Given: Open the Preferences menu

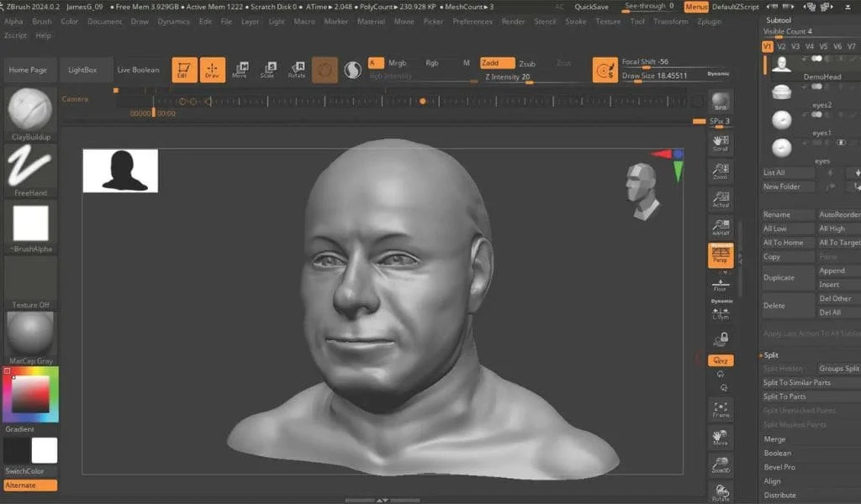Looking at the screenshot, I should tap(473, 21).
